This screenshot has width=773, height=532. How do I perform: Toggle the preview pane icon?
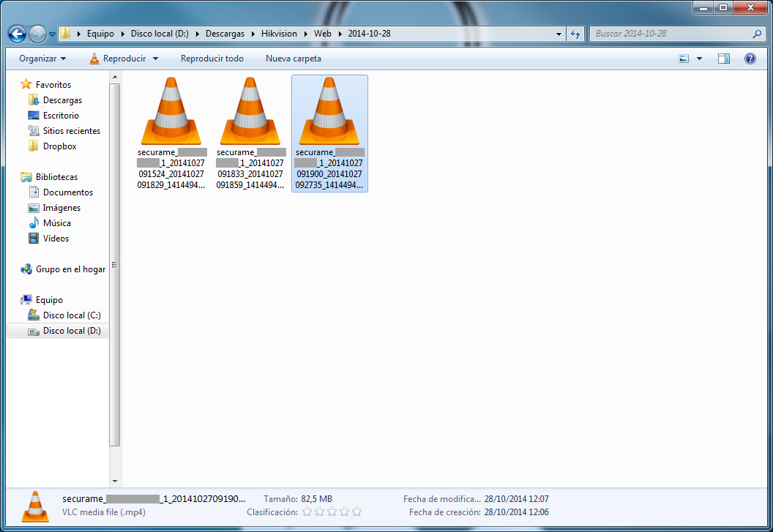(x=724, y=59)
